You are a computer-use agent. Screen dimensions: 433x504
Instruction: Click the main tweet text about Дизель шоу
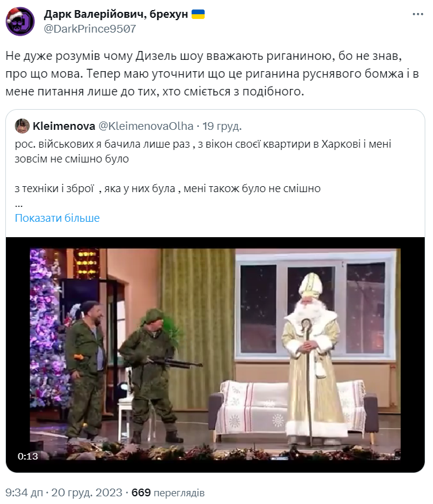point(212,74)
